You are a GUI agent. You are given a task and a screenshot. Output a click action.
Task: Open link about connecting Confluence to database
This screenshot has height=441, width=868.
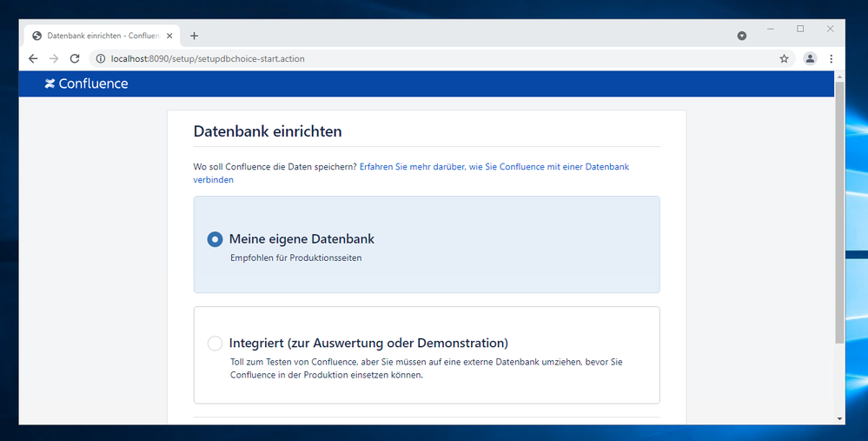(x=411, y=173)
